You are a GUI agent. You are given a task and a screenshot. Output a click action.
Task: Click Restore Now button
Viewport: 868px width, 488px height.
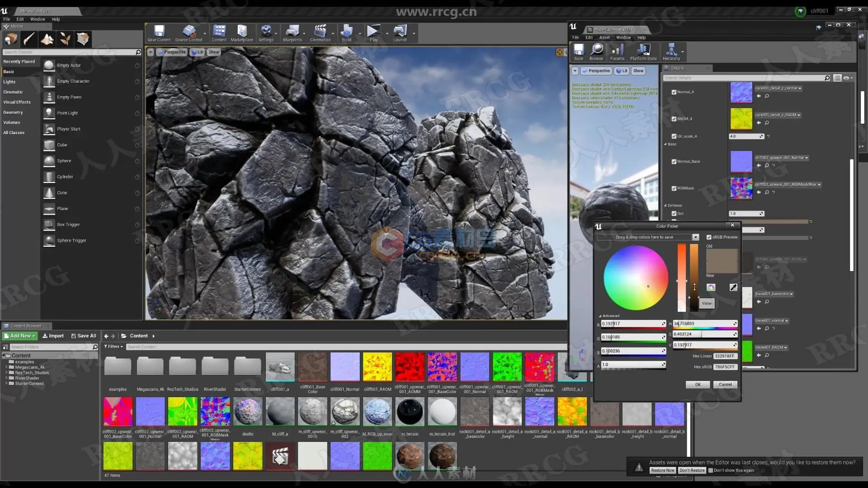pyautogui.click(x=663, y=470)
